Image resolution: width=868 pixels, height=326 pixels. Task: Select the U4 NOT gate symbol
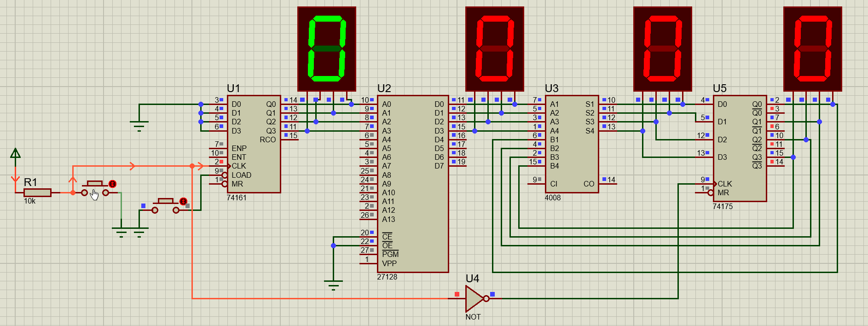tap(475, 298)
